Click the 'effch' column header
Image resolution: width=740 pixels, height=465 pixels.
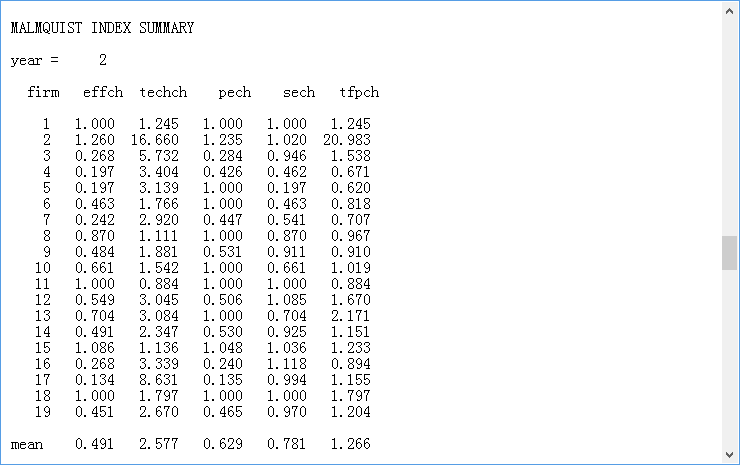point(102,92)
